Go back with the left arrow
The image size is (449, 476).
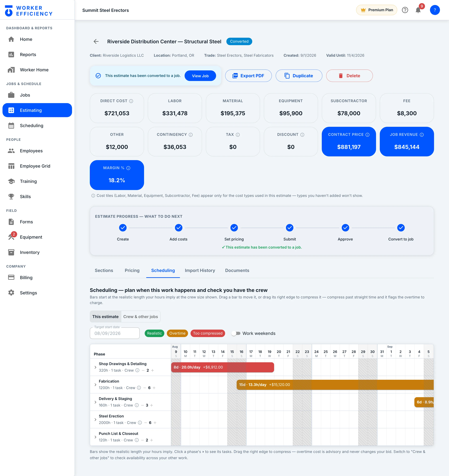click(x=96, y=41)
